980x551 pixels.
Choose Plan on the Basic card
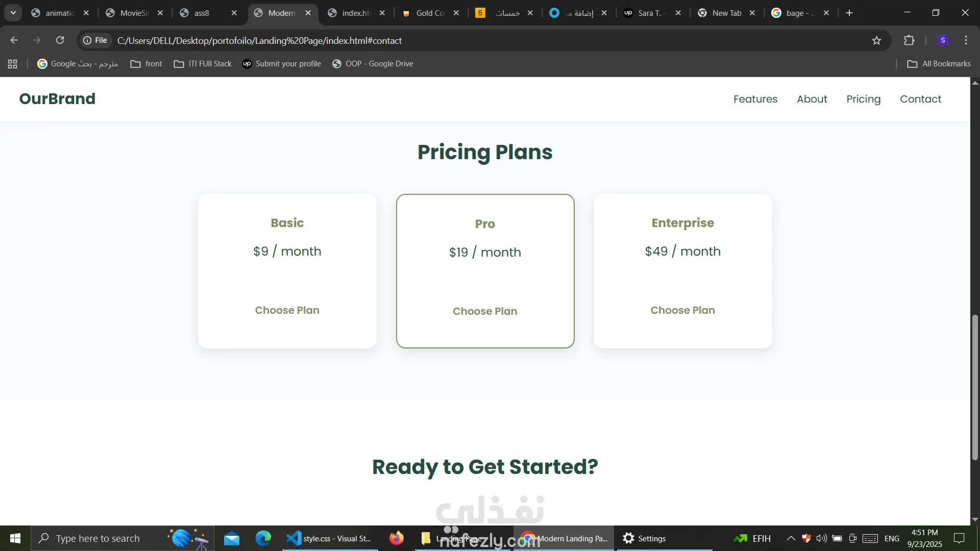coord(287,310)
